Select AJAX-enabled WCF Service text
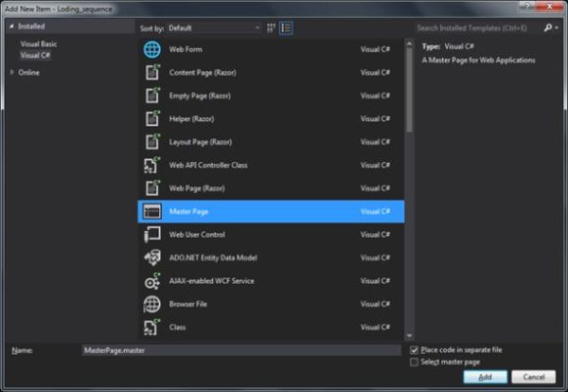The height and width of the screenshot is (392, 568). coord(211,281)
